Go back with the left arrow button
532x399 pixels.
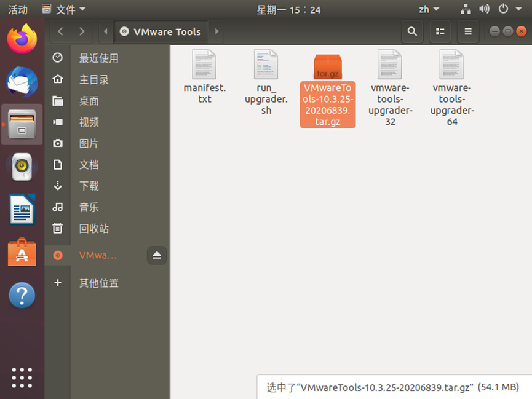(x=60, y=31)
